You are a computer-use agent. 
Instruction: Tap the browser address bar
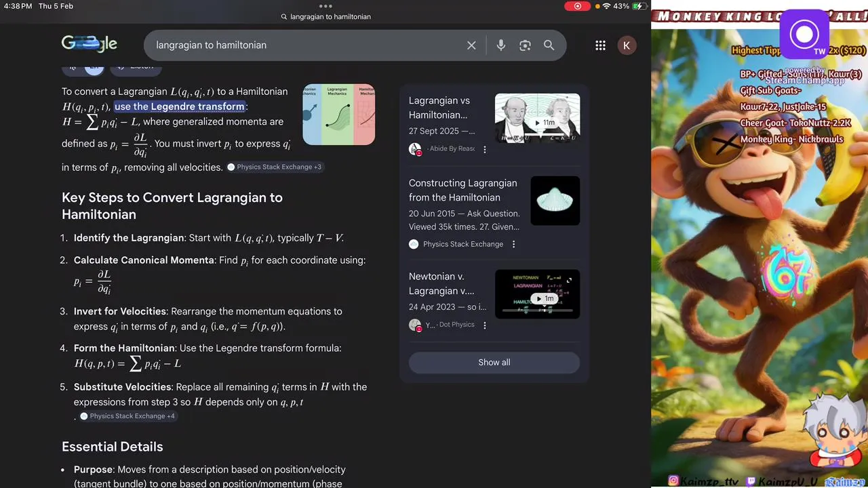click(x=325, y=16)
